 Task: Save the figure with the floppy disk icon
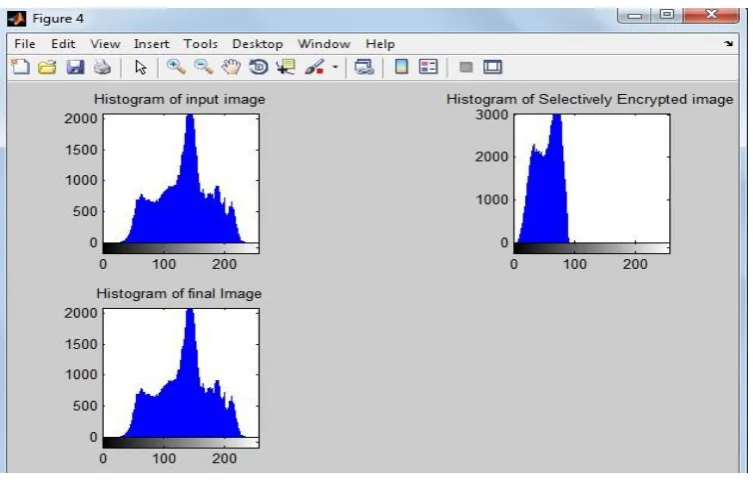(75, 67)
